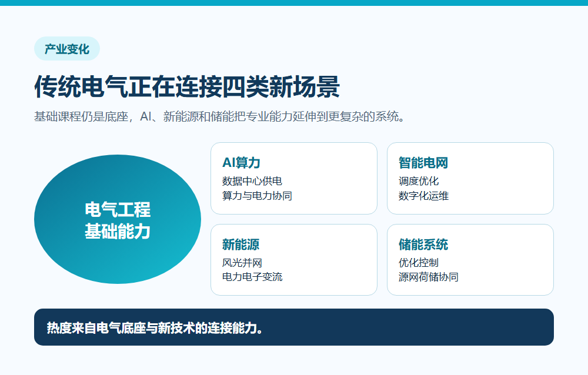Click the 数据中心供电 line
Viewport: 588px width, 375px height.
point(252,181)
